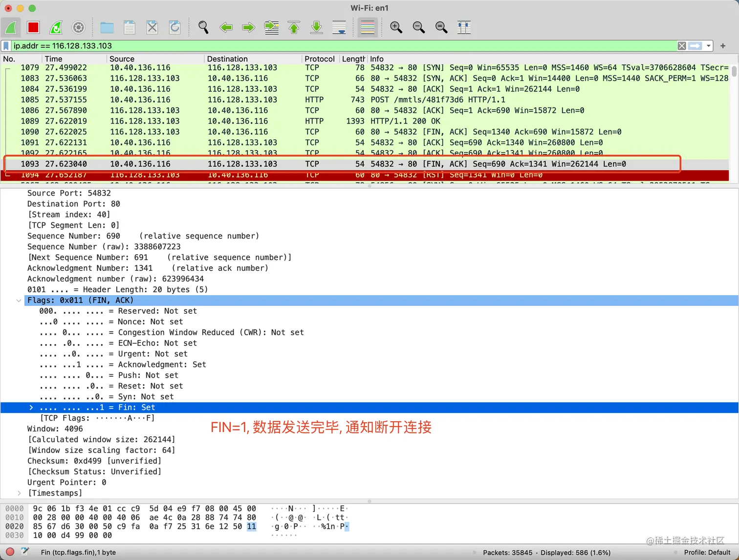
Task: Select Checksum: 0xd499 field
Action: 94,461
